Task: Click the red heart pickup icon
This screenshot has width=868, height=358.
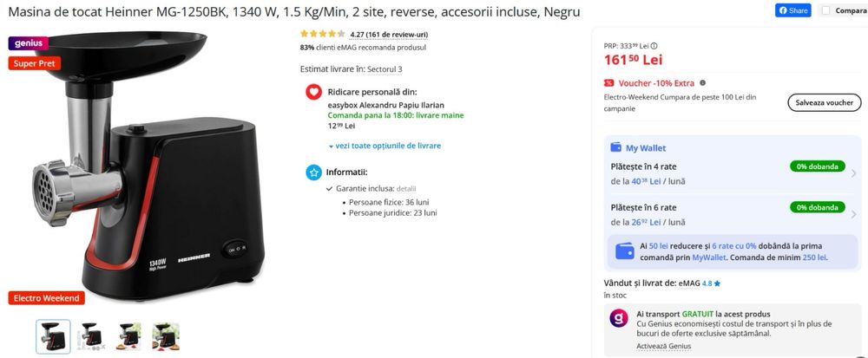Action: click(314, 92)
